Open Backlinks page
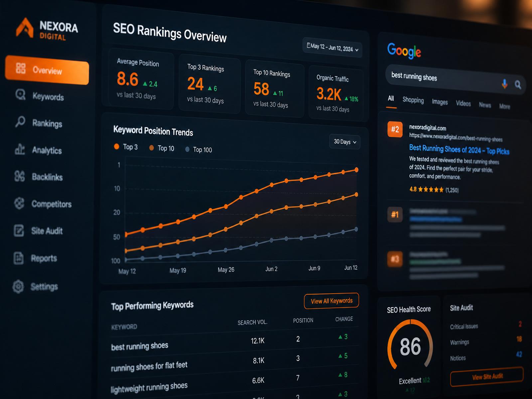Image resolution: width=532 pixels, height=399 pixels. pyautogui.click(x=47, y=177)
